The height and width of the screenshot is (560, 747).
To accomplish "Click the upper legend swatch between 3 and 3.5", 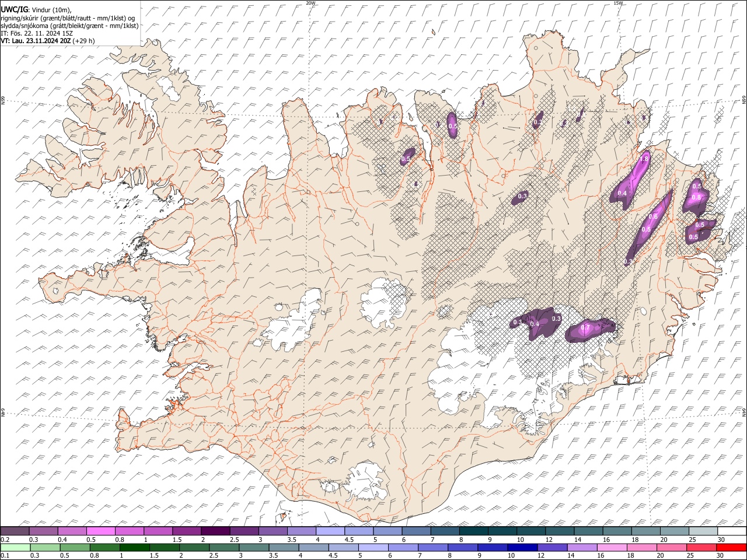I will tap(273, 531).
